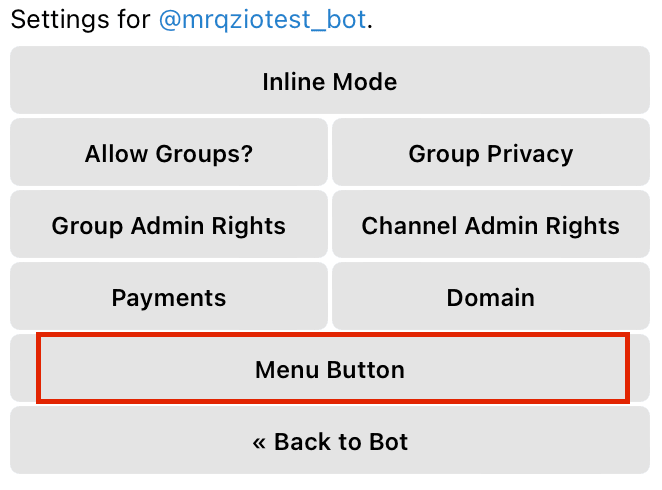Screen dimensions: 662x490
Task: Open the Inline Mode settings
Action: click(x=330, y=80)
